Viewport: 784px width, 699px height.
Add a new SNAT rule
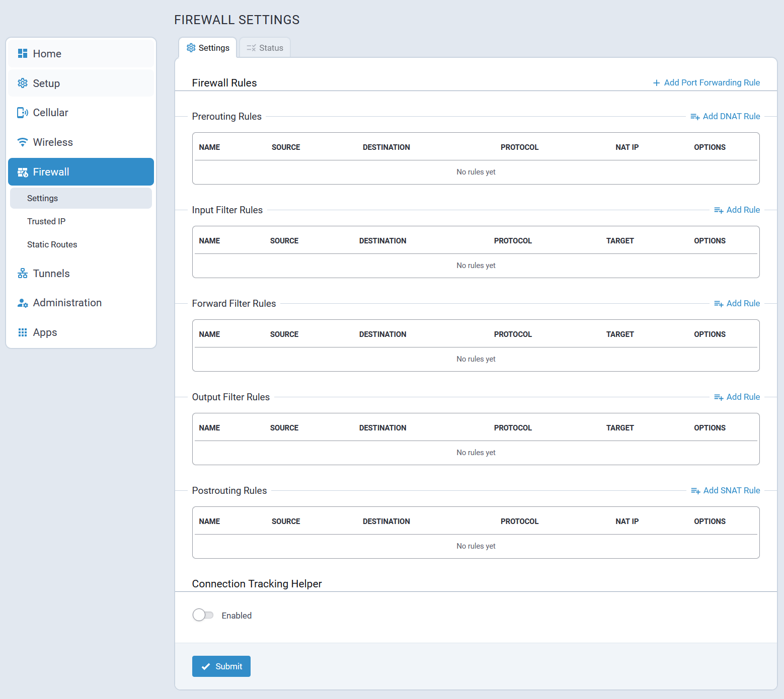(725, 490)
